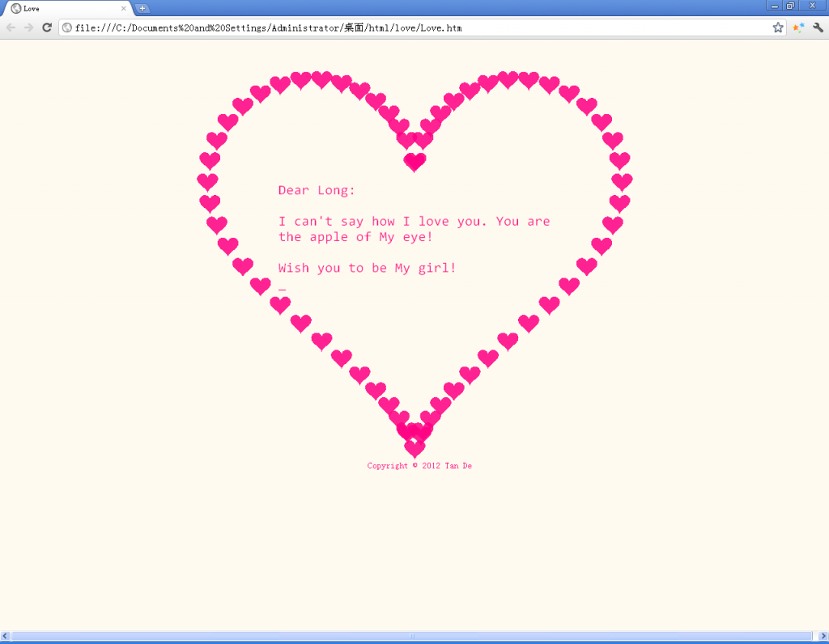The image size is (829, 644).
Task: Click the 'the apple of My eye!' line
Action: [x=355, y=237]
